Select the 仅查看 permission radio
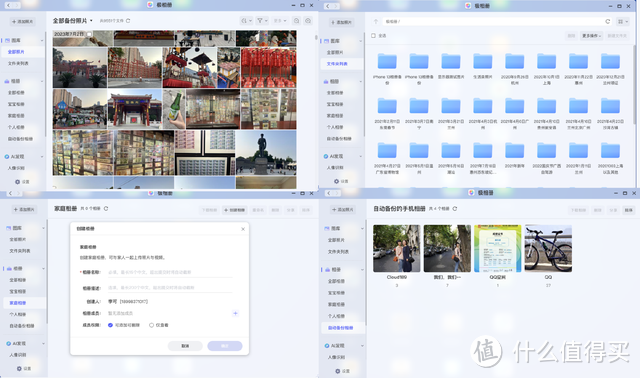Viewport: 640px width, 378px height. click(151, 325)
